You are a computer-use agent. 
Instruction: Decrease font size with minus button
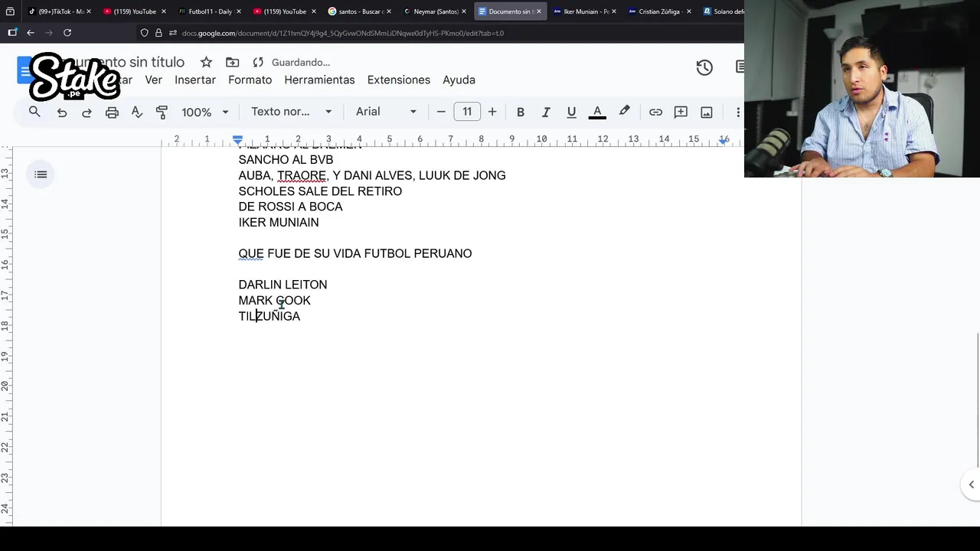441,112
